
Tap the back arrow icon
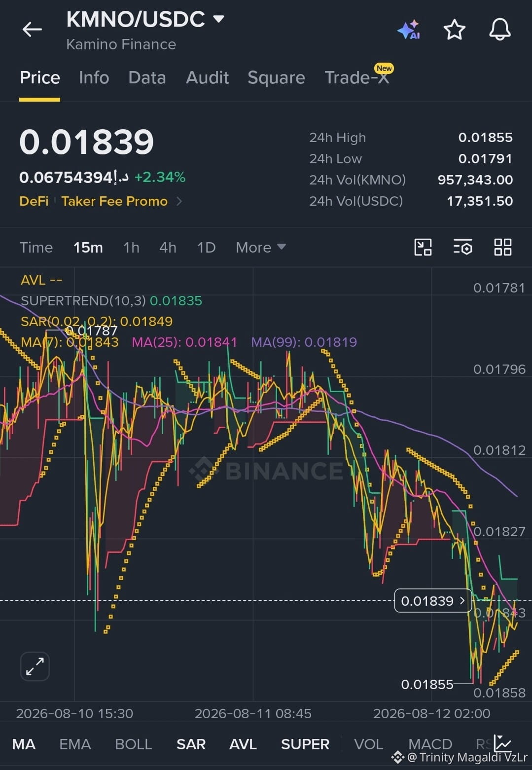tap(32, 30)
